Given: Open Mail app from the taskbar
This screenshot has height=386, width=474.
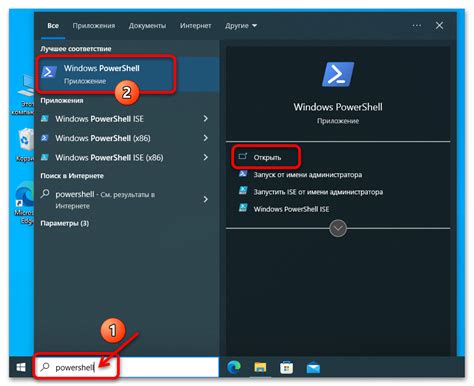Looking at the screenshot, I should 313,368.
